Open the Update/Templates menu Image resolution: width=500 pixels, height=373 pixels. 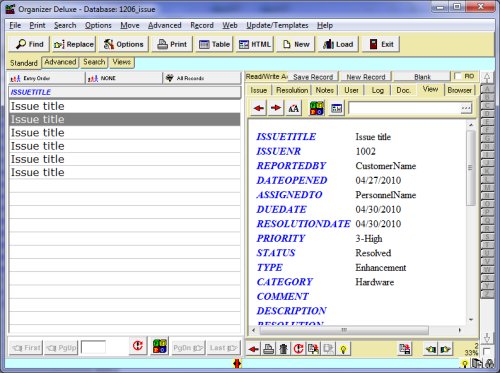coord(277,25)
